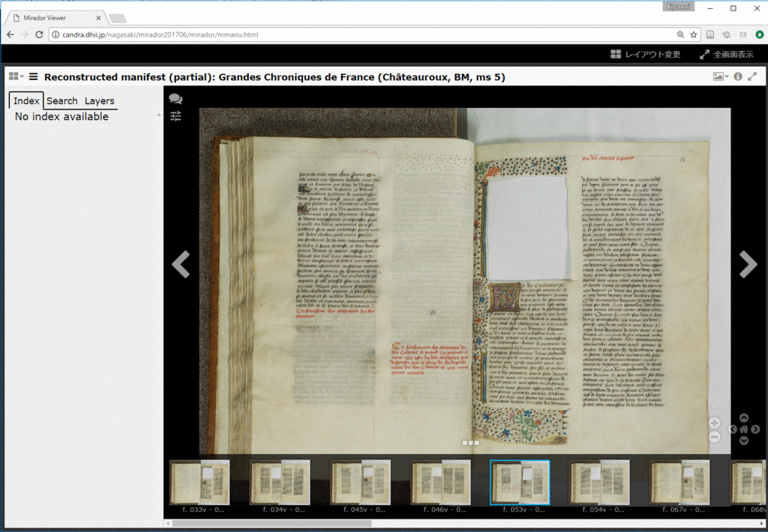Switch to the Search tab
Viewport: 768px width, 532px height.
(x=62, y=101)
